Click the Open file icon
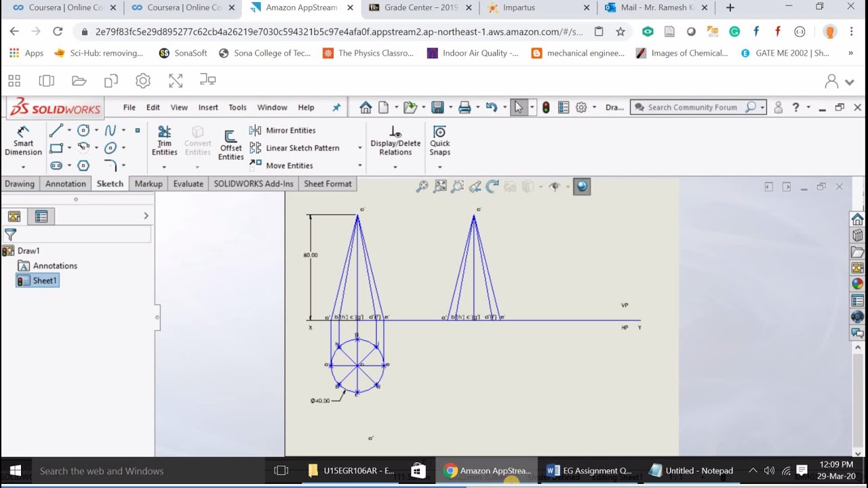Image resolution: width=868 pixels, height=488 pixels. coord(410,107)
